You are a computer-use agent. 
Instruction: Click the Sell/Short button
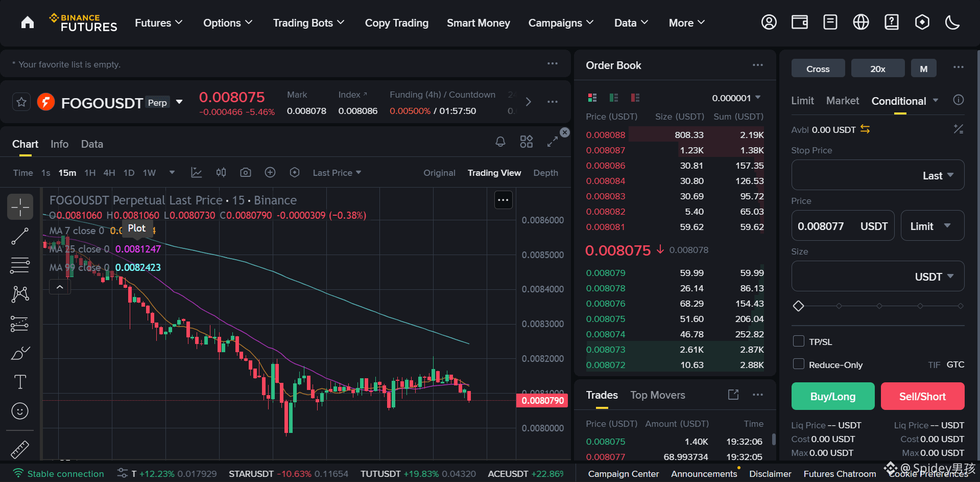pyautogui.click(x=922, y=396)
